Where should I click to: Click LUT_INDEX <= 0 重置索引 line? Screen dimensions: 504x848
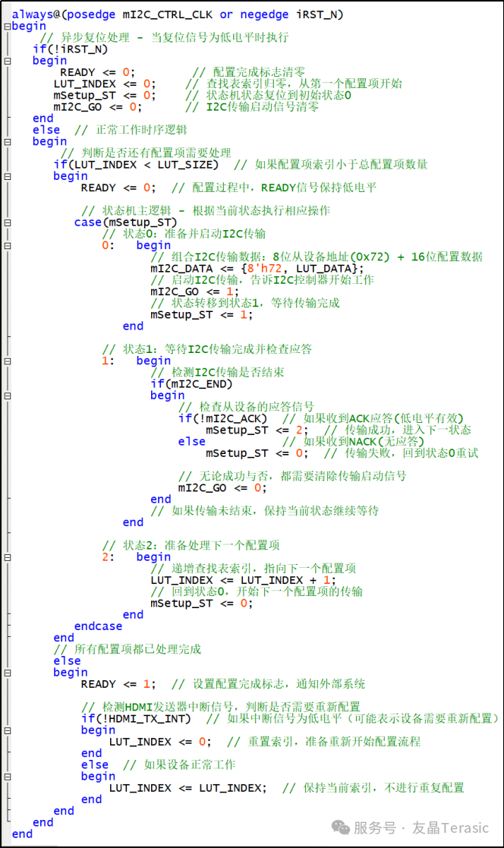coord(265,742)
